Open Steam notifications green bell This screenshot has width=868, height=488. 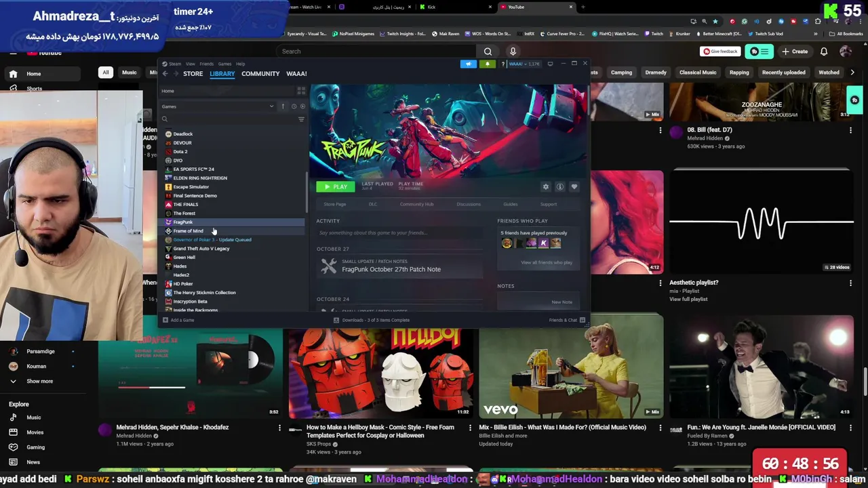pyautogui.click(x=487, y=64)
